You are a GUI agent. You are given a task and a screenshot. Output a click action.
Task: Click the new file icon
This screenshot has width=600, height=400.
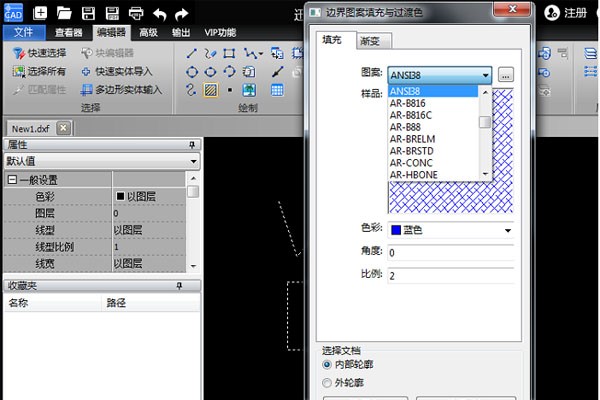[40, 13]
